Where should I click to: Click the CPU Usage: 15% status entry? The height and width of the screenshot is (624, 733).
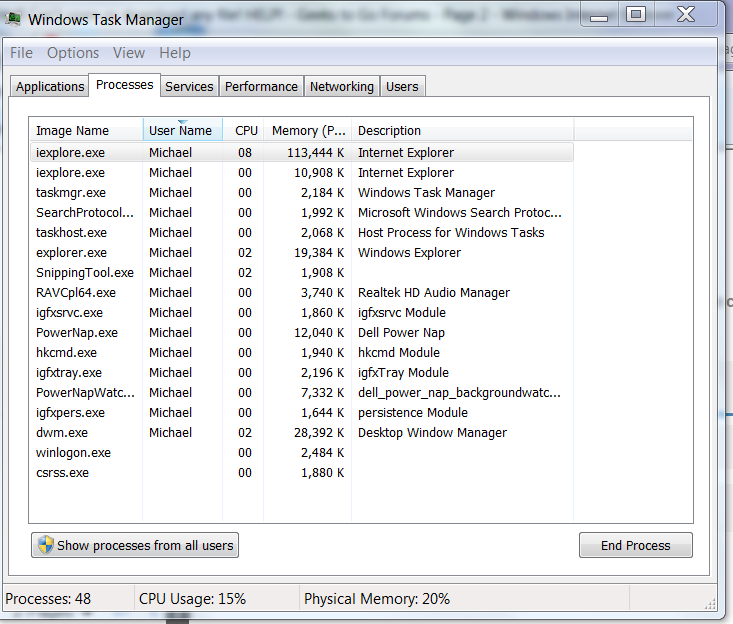192,599
